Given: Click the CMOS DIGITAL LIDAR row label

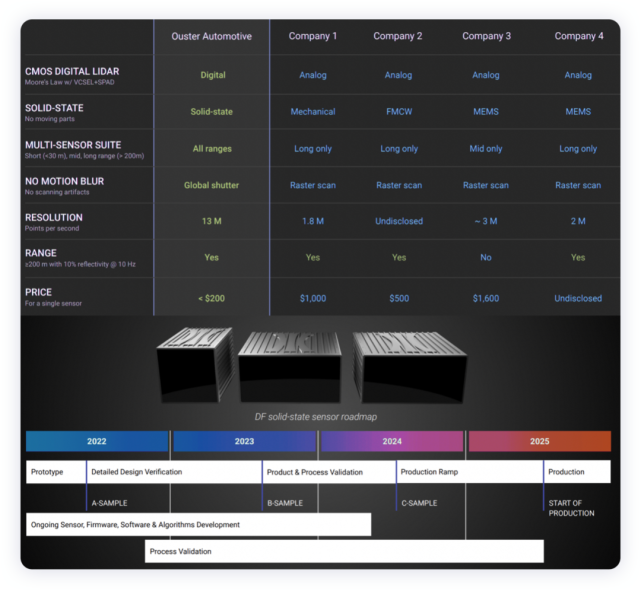Looking at the screenshot, I should click(72, 72).
